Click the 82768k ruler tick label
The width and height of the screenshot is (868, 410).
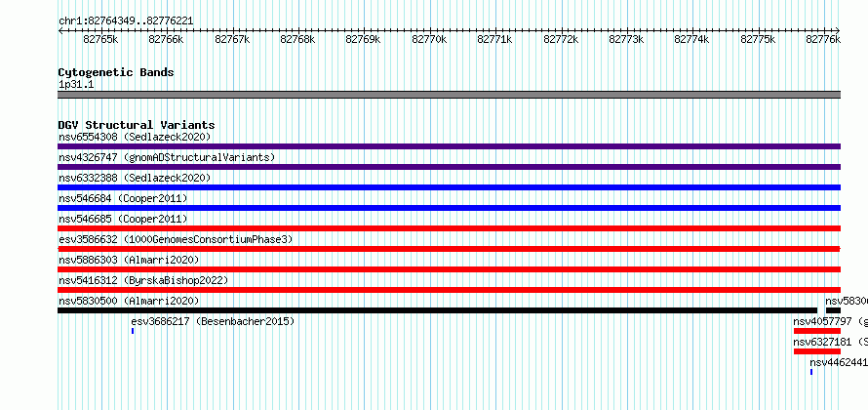click(x=297, y=39)
